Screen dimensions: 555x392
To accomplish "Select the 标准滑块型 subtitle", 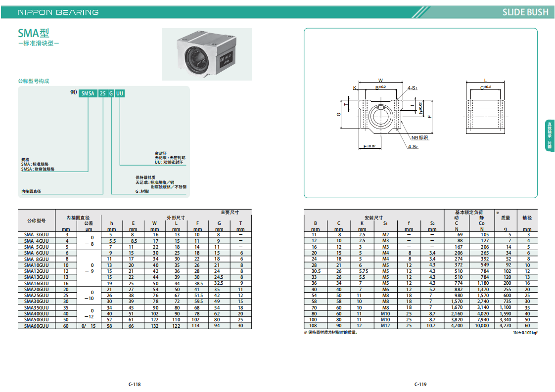I will pos(39,43).
